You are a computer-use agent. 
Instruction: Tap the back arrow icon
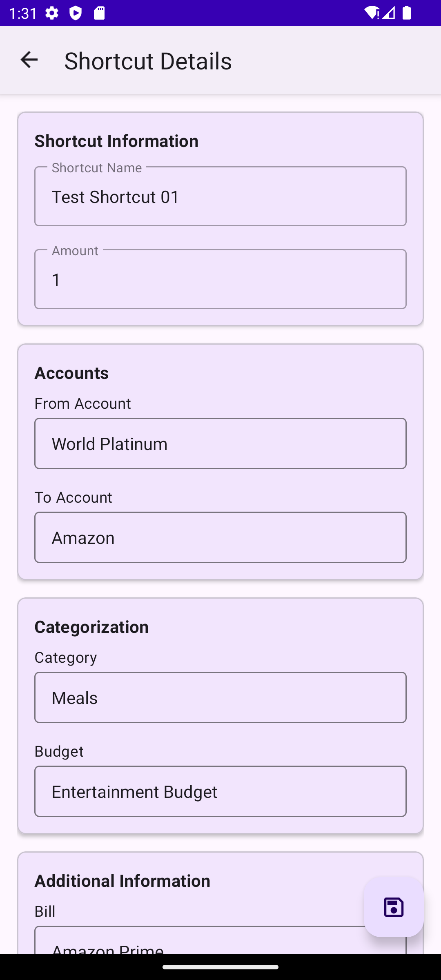(x=29, y=60)
